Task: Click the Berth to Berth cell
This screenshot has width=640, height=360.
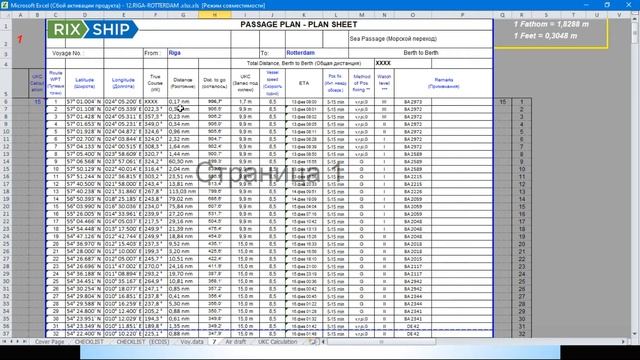Action: coord(420,53)
